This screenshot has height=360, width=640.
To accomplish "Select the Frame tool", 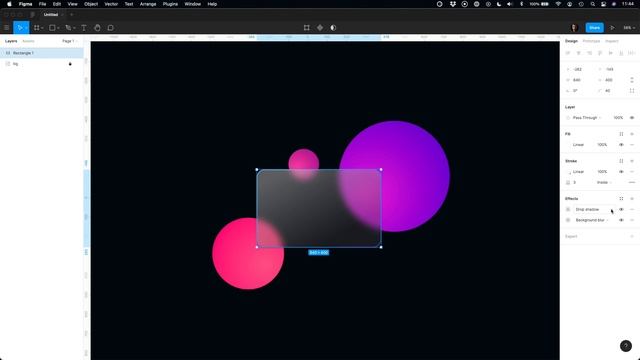I will [x=37, y=28].
